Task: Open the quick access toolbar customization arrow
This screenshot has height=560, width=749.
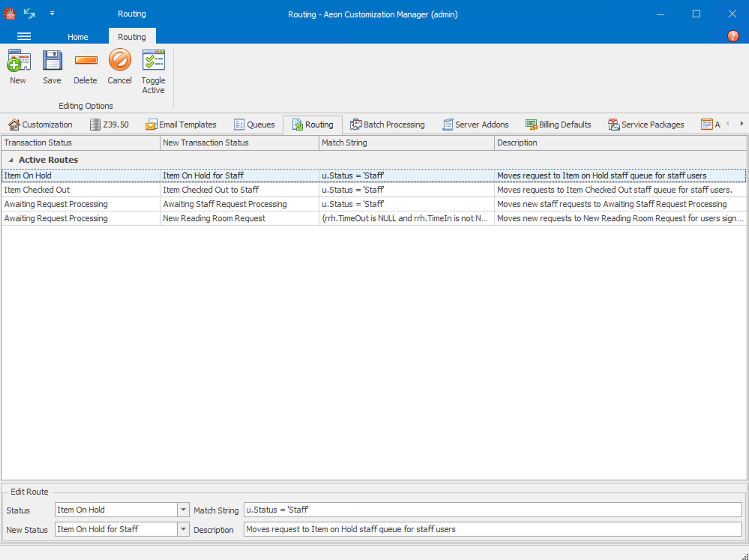Action: (52, 13)
